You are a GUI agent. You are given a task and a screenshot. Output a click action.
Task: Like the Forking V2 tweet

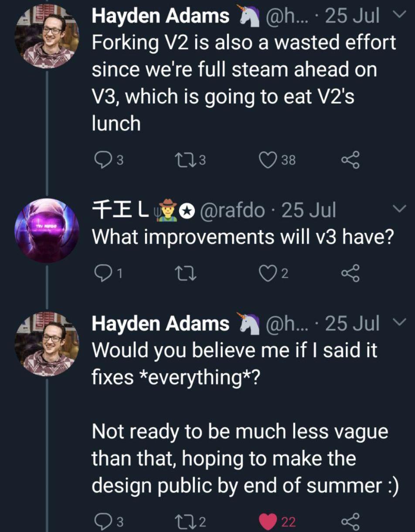[x=267, y=160]
